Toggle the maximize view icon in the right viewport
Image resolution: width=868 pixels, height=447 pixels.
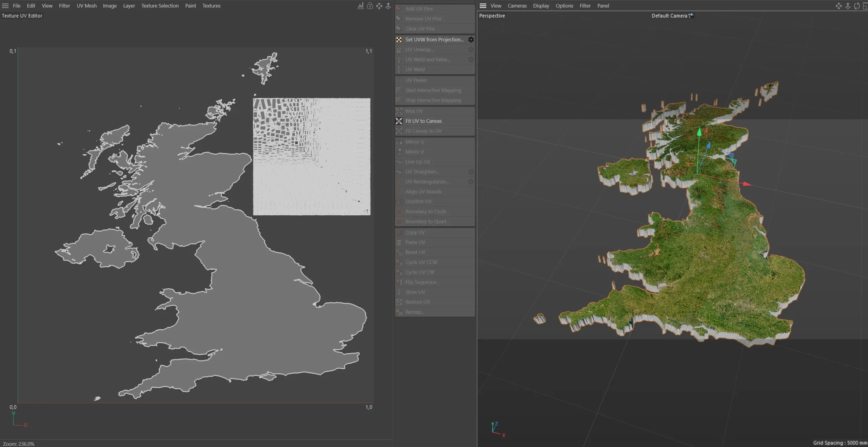866,6
